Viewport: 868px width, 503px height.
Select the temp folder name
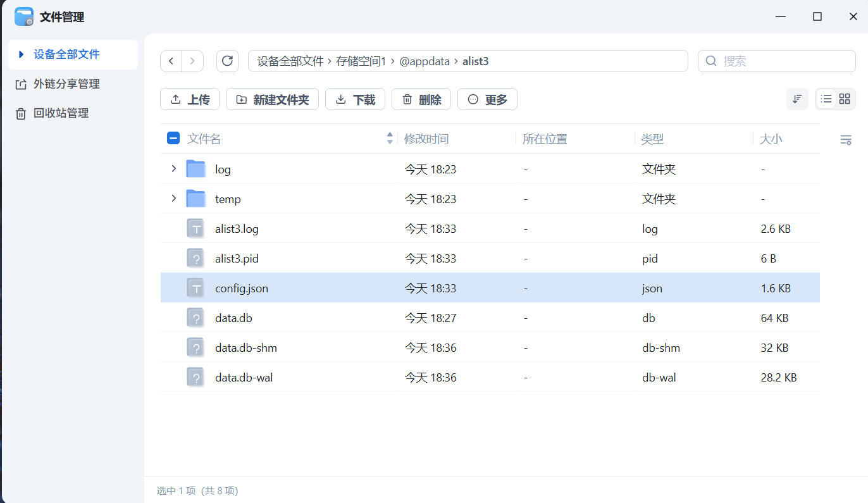point(228,199)
